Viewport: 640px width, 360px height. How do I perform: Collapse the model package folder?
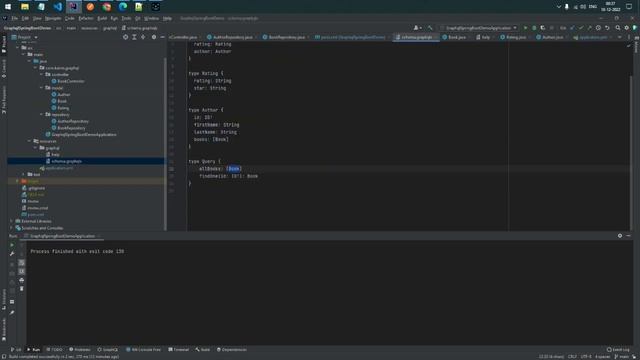[x=42, y=88]
